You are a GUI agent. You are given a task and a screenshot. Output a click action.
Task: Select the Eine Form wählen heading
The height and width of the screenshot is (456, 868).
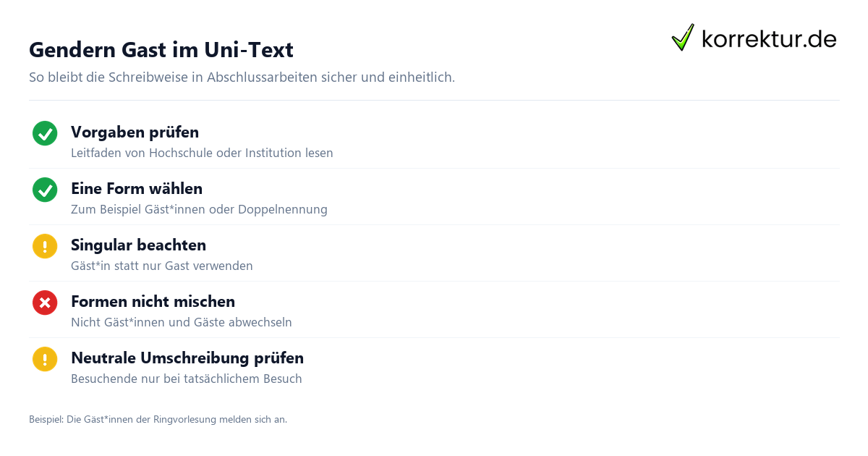click(137, 189)
